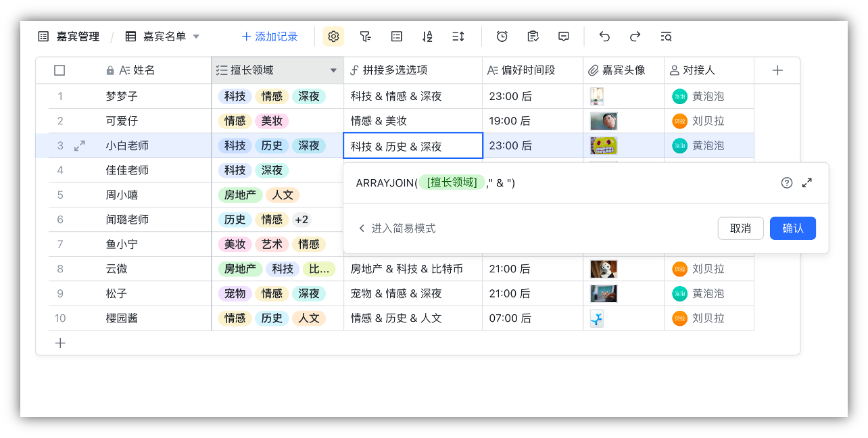Image resolution: width=868 pixels, height=438 pixels.
Task: Open the 嘉宾名单 view switcher dropdown
Action: [195, 36]
